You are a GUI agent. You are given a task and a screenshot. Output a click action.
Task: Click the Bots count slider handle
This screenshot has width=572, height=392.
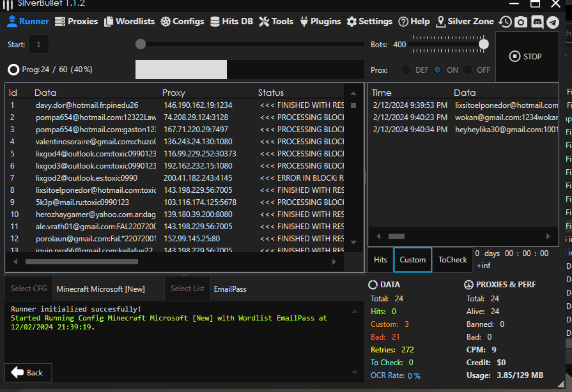pyautogui.click(x=484, y=44)
